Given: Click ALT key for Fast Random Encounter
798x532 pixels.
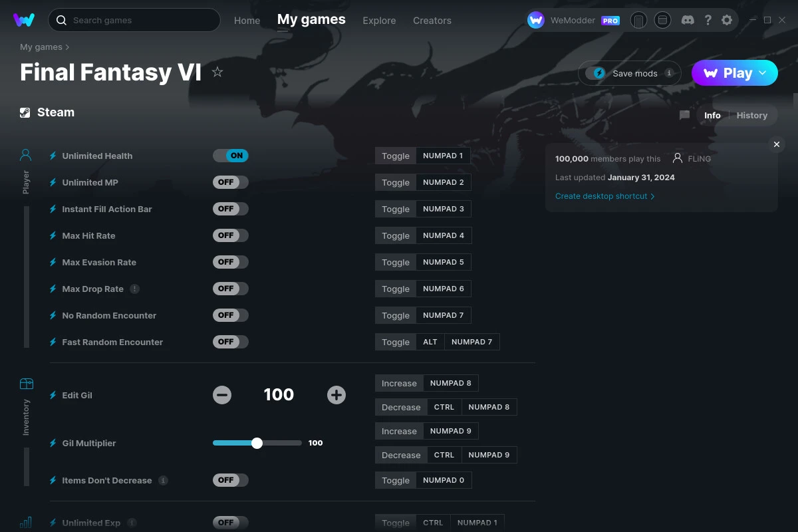Looking at the screenshot, I should click(430, 342).
